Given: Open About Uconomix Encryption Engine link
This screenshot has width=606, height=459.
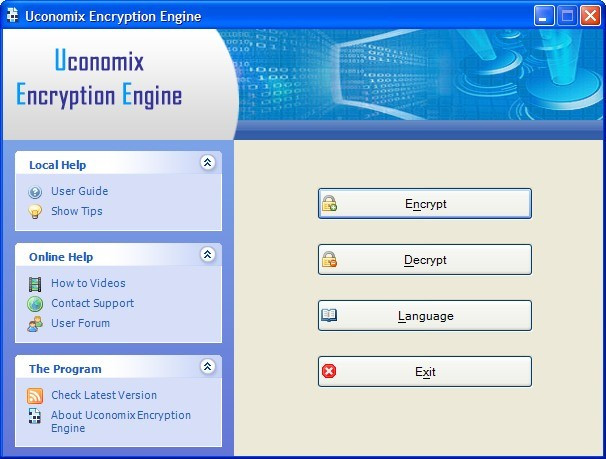Looking at the screenshot, I should 121,422.
